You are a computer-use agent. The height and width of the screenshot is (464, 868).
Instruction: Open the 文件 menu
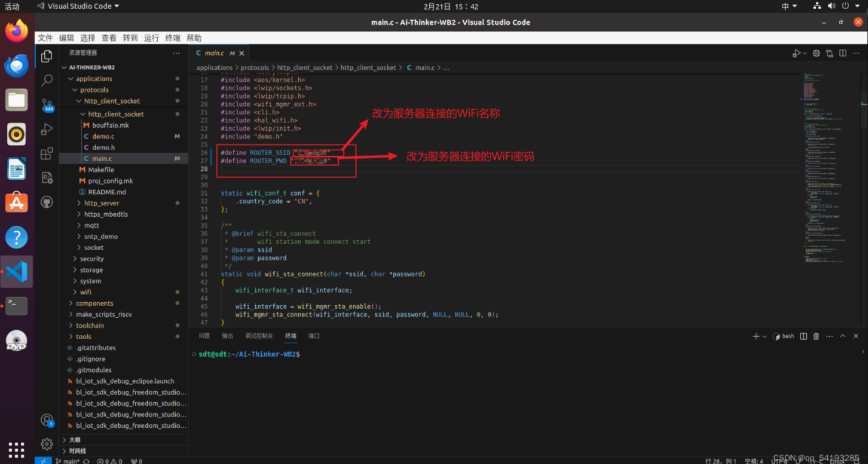click(45, 38)
